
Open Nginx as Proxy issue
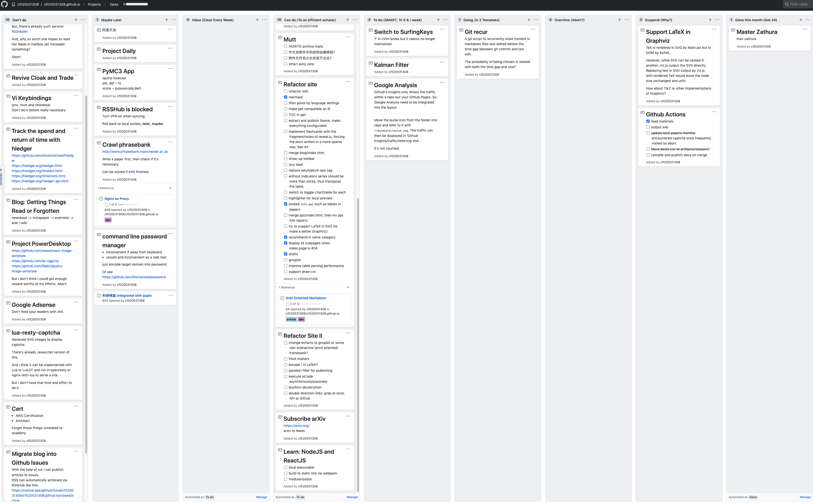pos(117,199)
